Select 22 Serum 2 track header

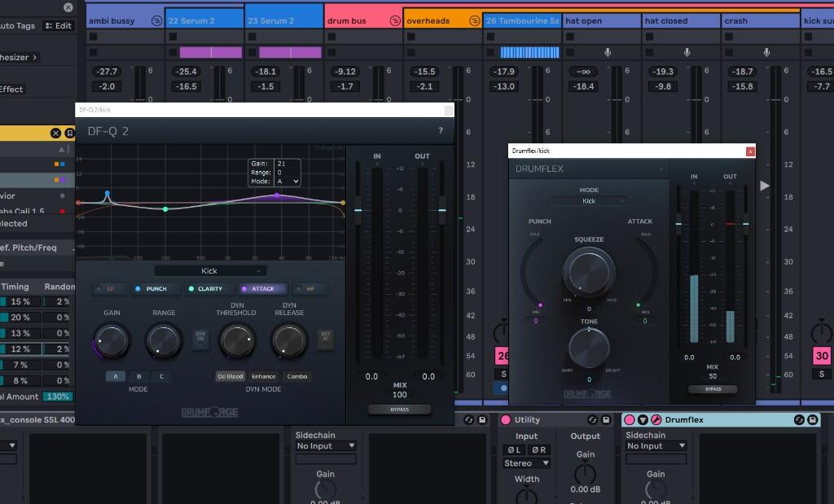pyautogui.click(x=204, y=20)
